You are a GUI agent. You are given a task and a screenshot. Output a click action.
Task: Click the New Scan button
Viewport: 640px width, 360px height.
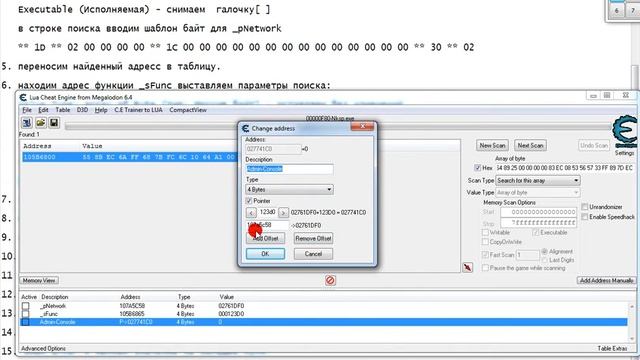[492, 145]
